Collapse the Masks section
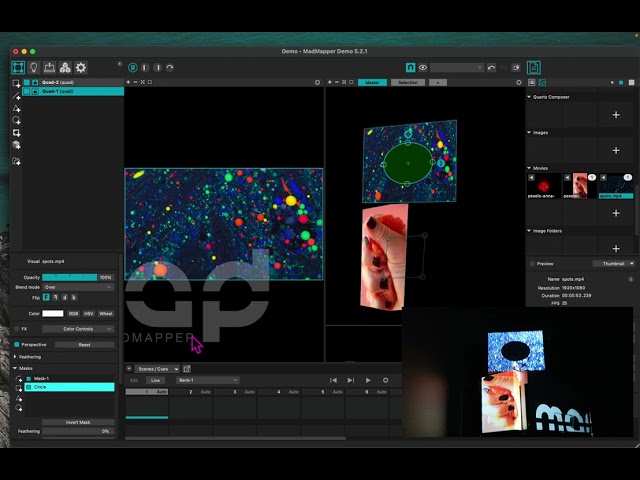 16,368
